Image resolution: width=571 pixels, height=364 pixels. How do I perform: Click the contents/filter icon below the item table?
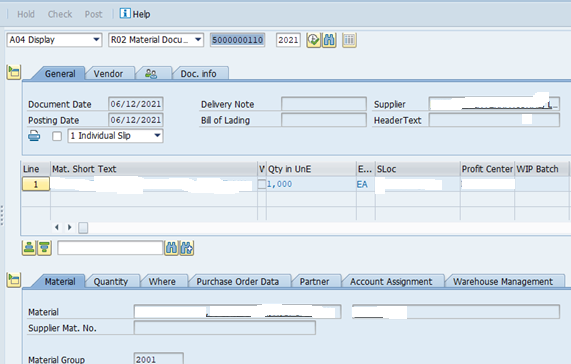[44, 248]
